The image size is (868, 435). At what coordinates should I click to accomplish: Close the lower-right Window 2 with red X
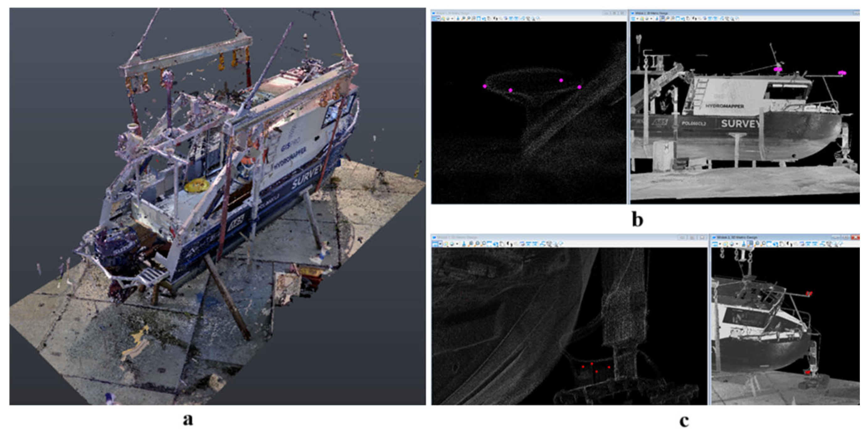[856, 237]
